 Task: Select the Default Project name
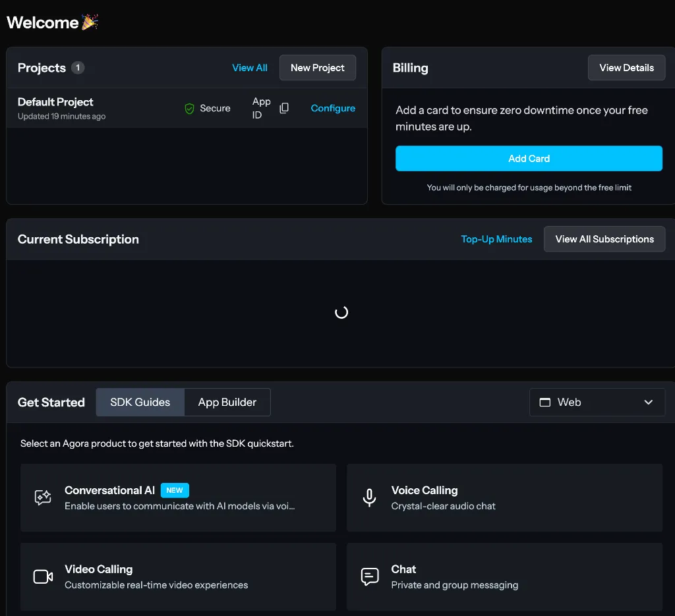(x=55, y=102)
